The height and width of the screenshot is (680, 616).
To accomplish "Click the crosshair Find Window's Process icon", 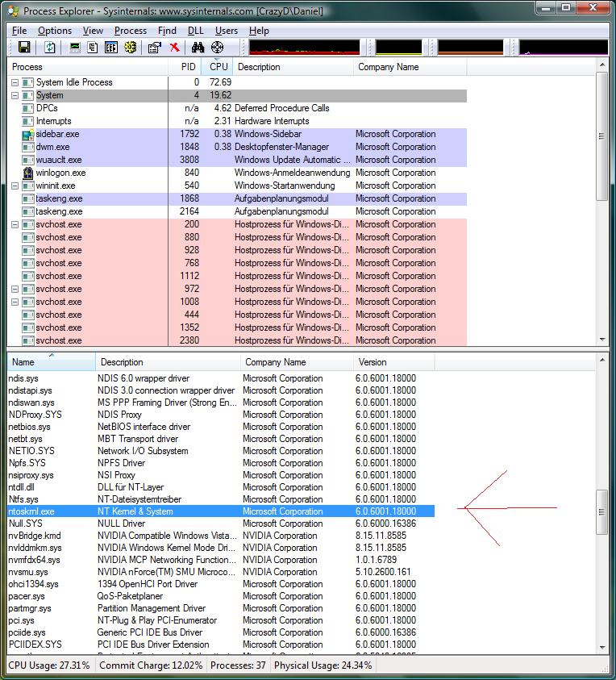I will click(217, 48).
